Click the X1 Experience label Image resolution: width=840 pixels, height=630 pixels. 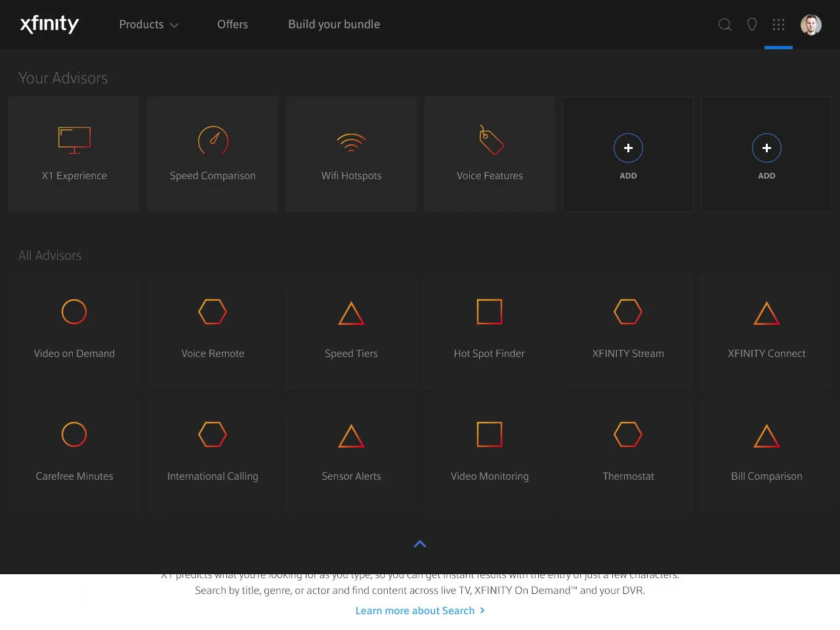(74, 176)
